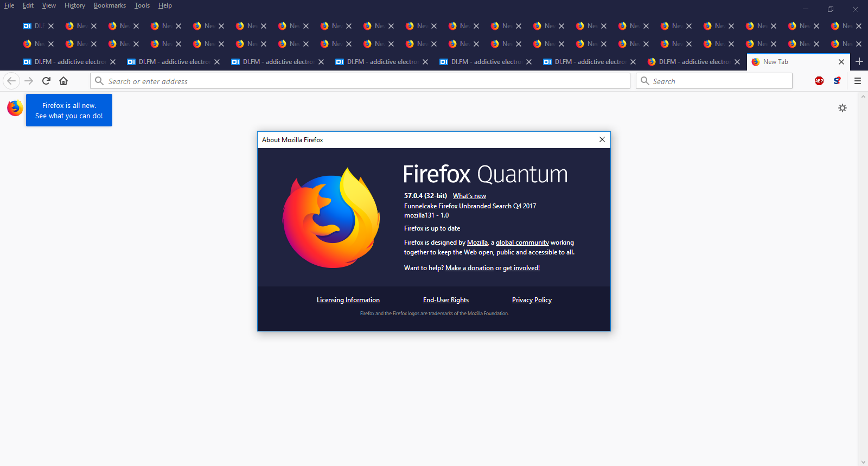This screenshot has height=466, width=868.
Task: Click the version text 57.0.4 (32-bit)
Action: 425,196
